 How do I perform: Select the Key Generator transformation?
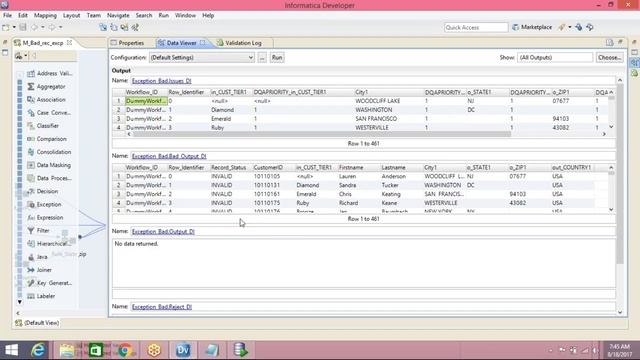(49, 283)
